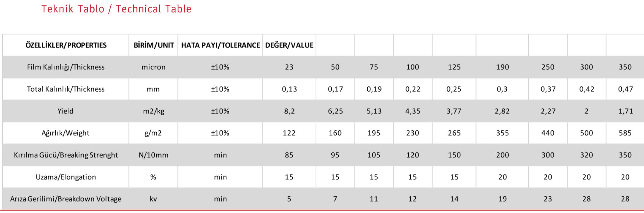
Task: Select the Kırılma Gücü/Breaking Strenght row label
Action: (x=66, y=155)
